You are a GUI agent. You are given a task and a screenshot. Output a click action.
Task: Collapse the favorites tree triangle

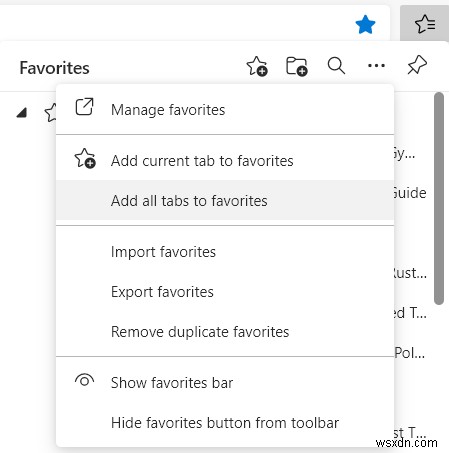click(22, 113)
